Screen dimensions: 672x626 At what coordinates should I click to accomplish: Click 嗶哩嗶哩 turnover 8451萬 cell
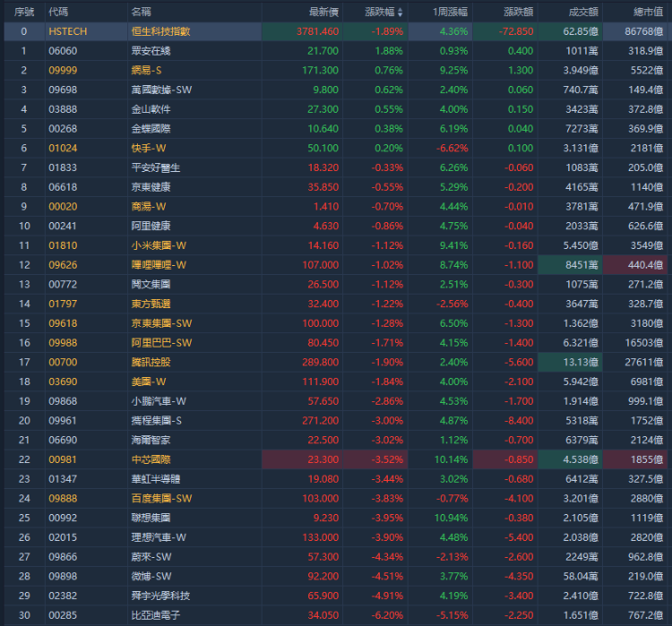tap(570, 265)
